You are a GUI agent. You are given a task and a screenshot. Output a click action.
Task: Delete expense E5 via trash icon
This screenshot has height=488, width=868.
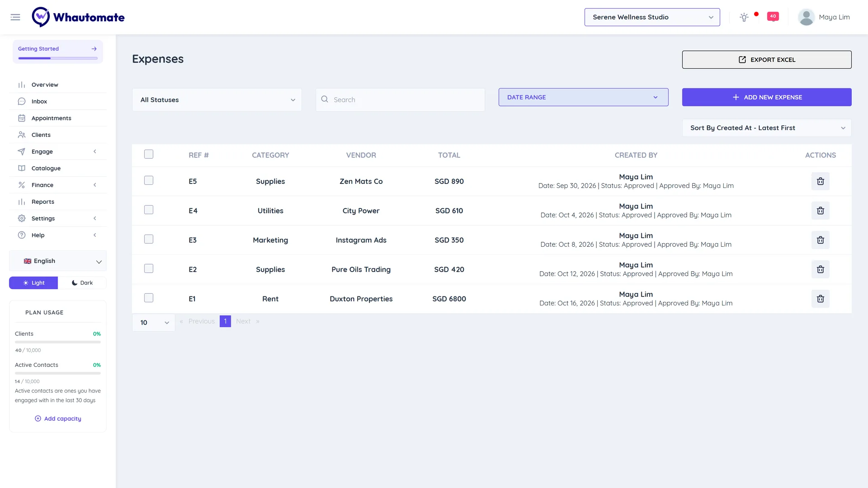(820, 181)
